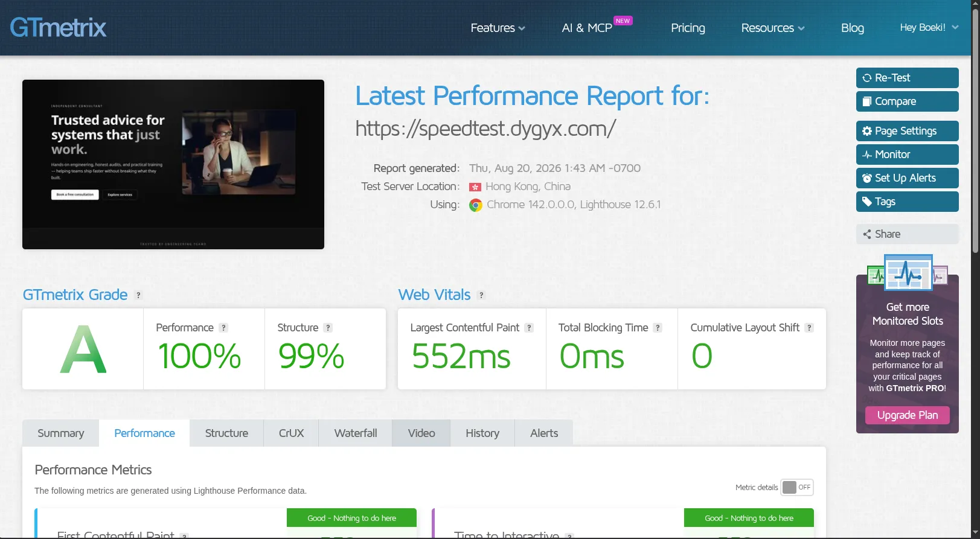Click the 552ms LCP value

point(461,356)
